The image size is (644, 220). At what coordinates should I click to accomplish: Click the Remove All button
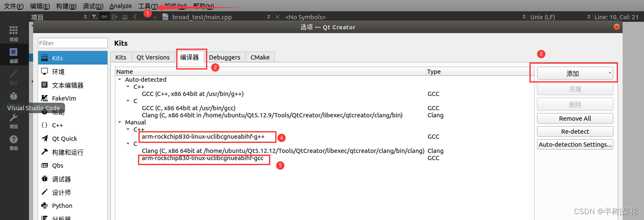coord(575,119)
